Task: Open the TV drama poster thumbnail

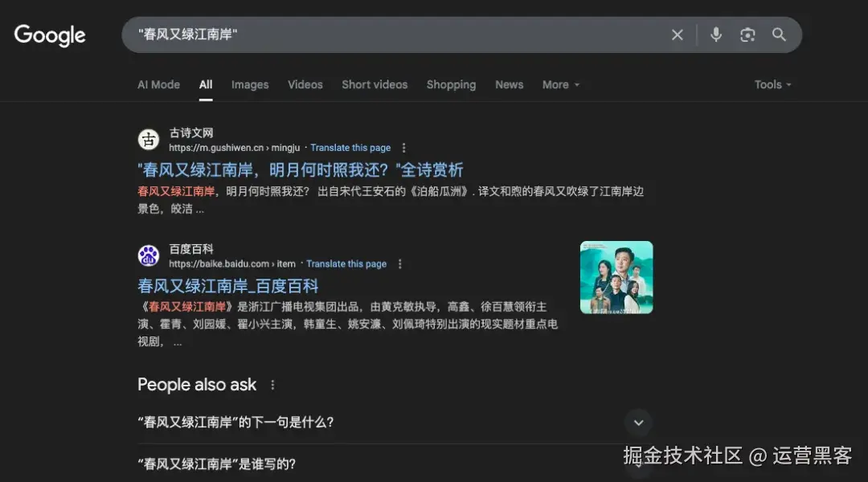Action: 616,277
